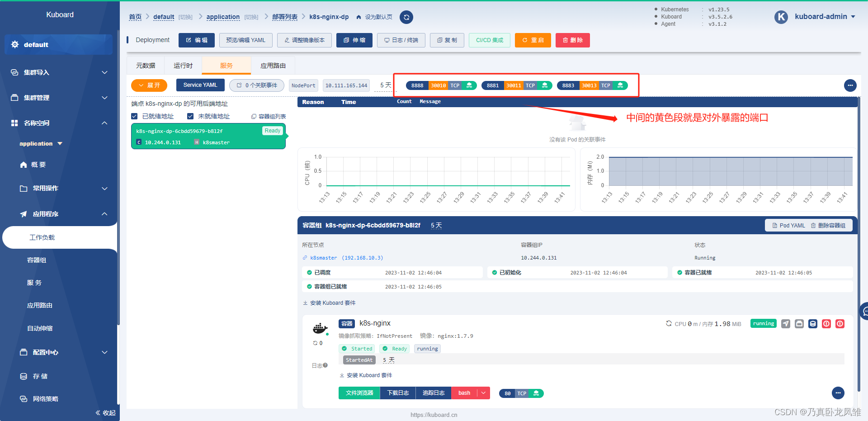
Task: Click the proxy icon on the port 80 badge
Action: [536, 393]
